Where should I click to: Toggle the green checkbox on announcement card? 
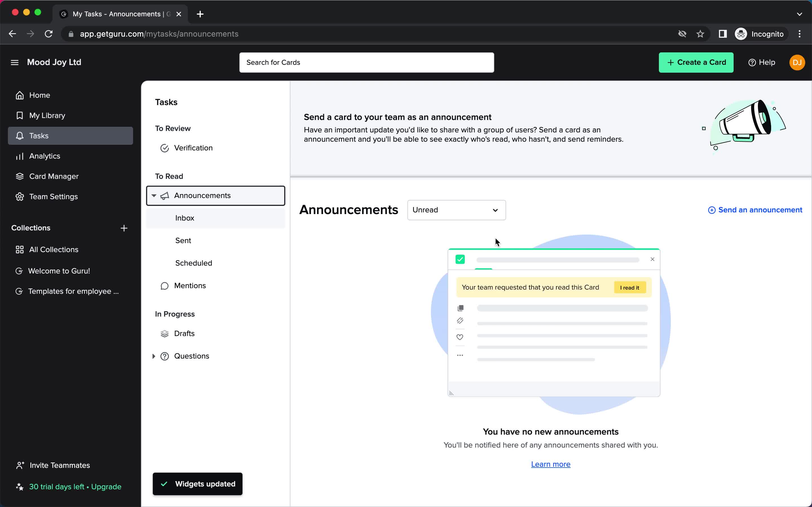pyautogui.click(x=460, y=259)
